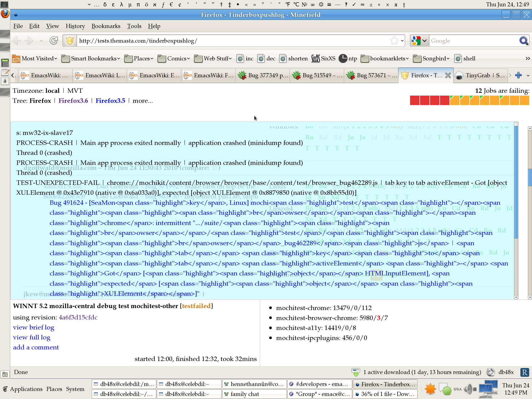Viewport: 532px width, 399px height.
Task: Close the Firefox - T… tab
Action: (x=448, y=75)
